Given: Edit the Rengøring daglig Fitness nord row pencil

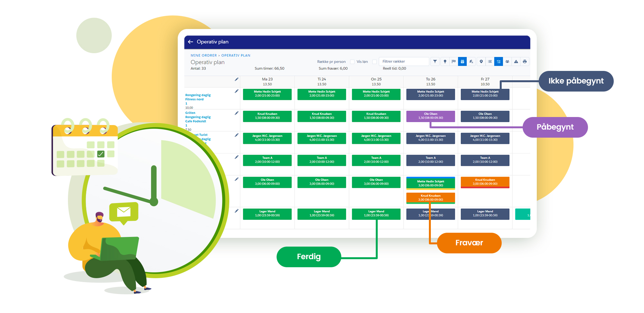Looking at the screenshot, I should click(237, 91).
